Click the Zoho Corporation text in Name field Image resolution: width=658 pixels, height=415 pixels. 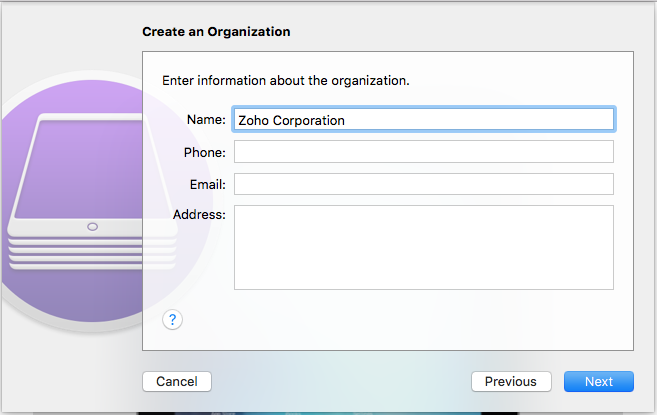(291, 120)
